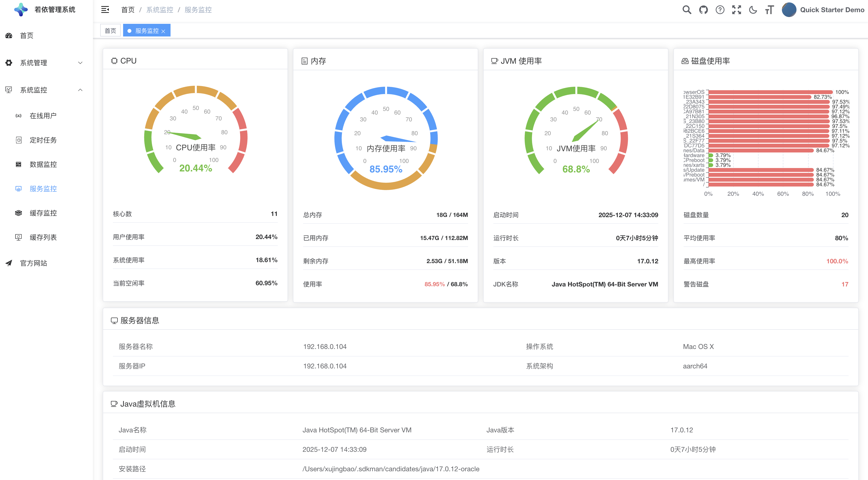Switch to the 首页 page tab
The width and height of the screenshot is (868, 480).
coord(110,31)
